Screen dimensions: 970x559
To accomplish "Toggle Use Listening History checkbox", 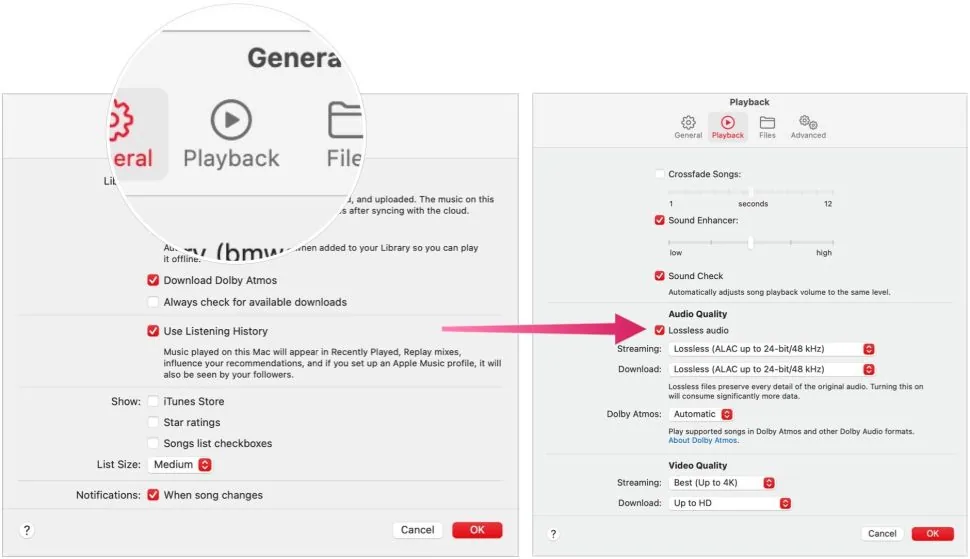I will (x=153, y=331).
